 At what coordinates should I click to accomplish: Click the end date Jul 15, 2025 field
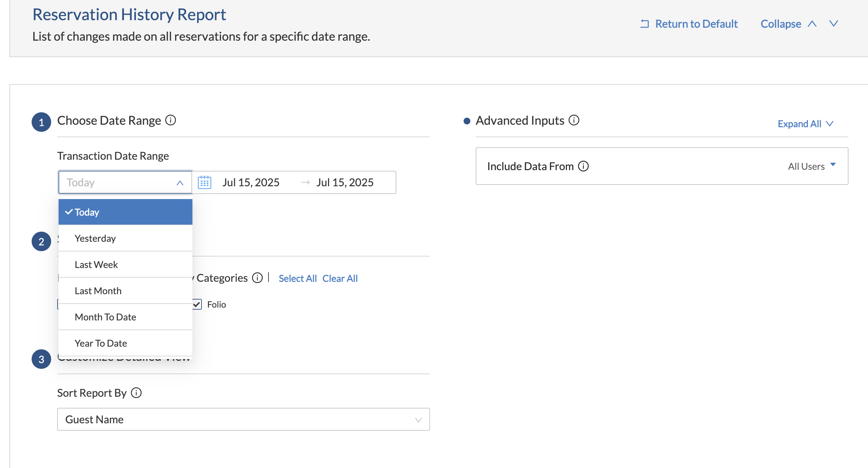pos(345,182)
